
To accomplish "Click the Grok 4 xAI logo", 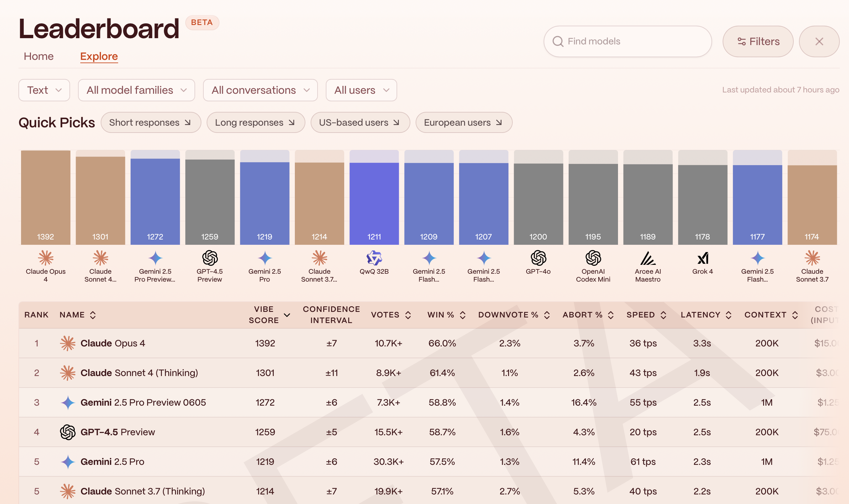I will click(x=703, y=258).
